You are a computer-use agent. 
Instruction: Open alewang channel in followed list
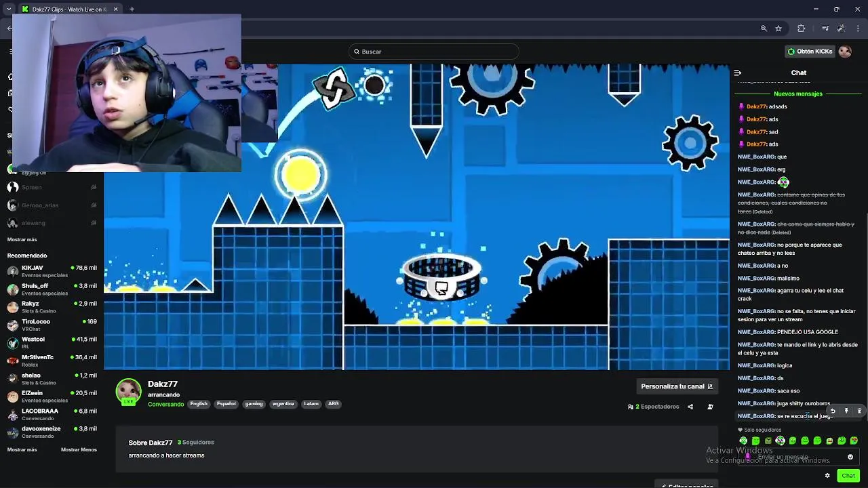coord(52,223)
